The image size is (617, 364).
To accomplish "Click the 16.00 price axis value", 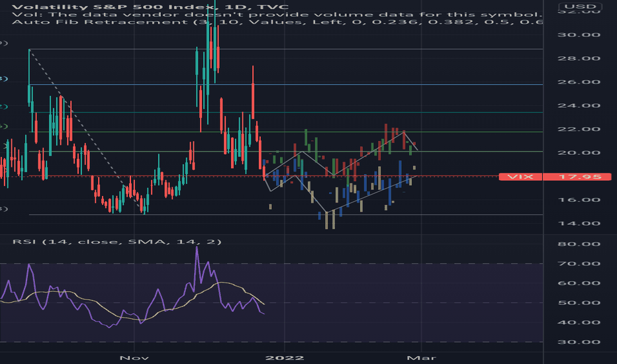I will point(579,201).
